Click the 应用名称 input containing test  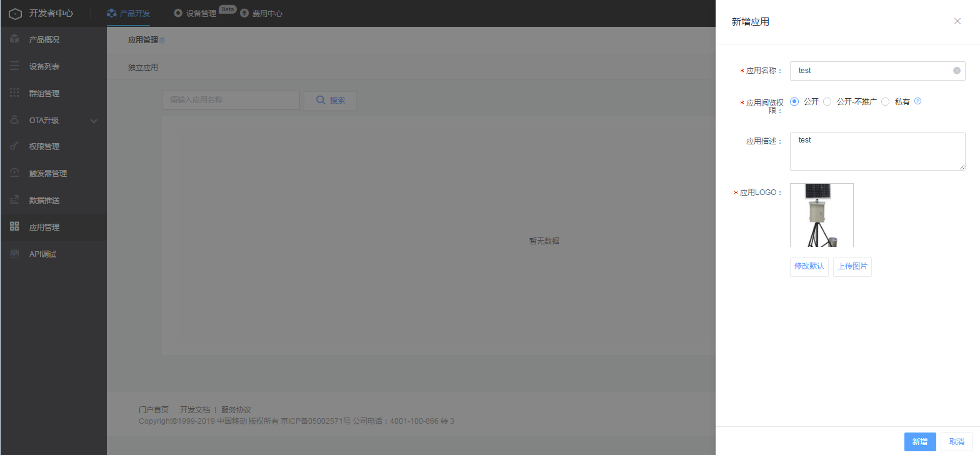coord(877,71)
